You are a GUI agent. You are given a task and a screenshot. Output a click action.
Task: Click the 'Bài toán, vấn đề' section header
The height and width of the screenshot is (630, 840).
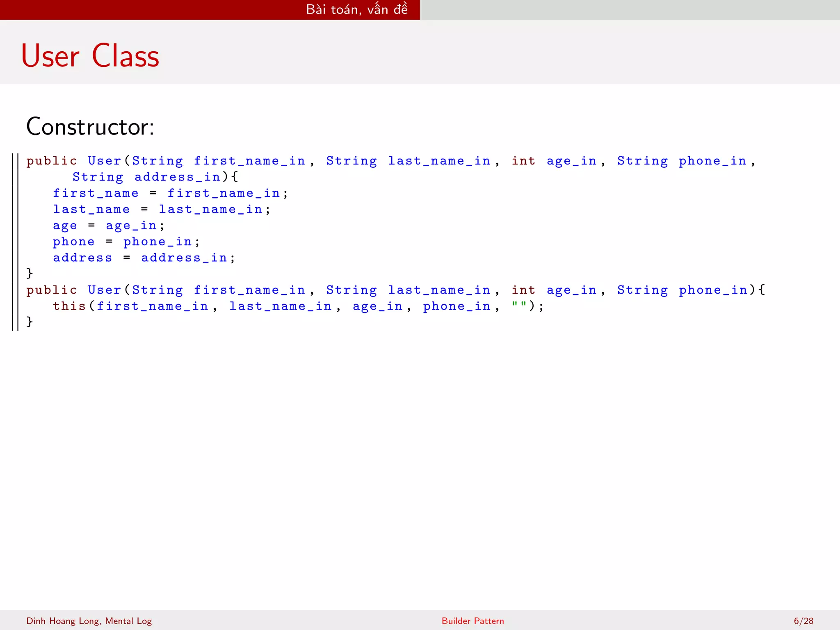pos(357,9)
